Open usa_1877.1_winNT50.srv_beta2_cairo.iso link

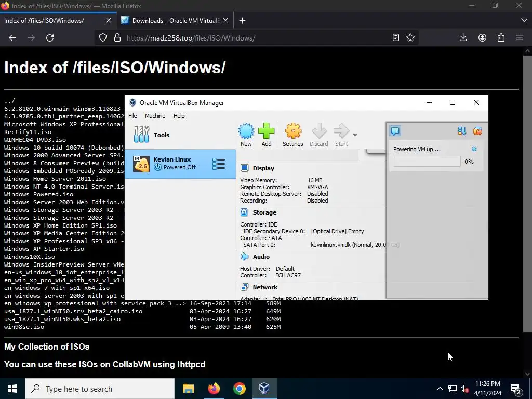73,312
